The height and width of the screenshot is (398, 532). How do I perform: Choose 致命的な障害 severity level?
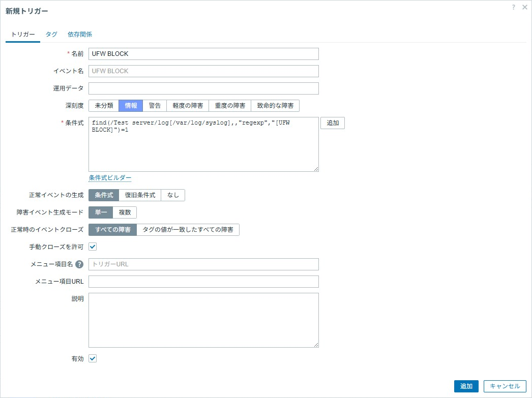[275, 106]
